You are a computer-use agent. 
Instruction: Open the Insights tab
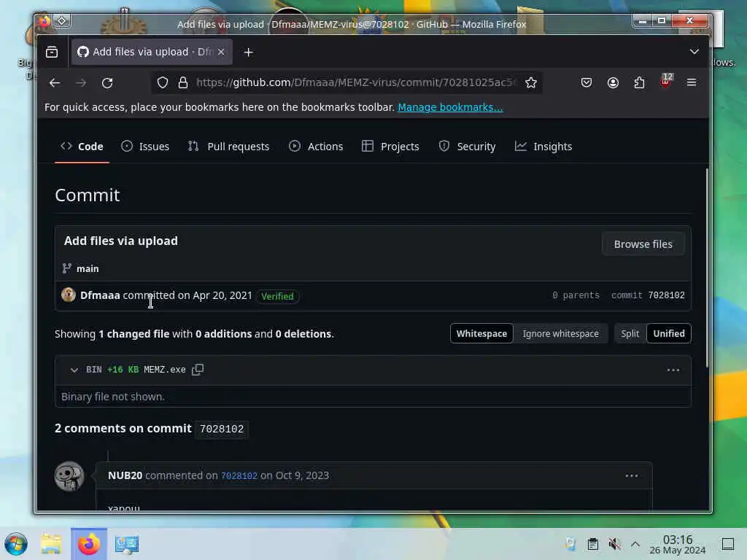[543, 146]
